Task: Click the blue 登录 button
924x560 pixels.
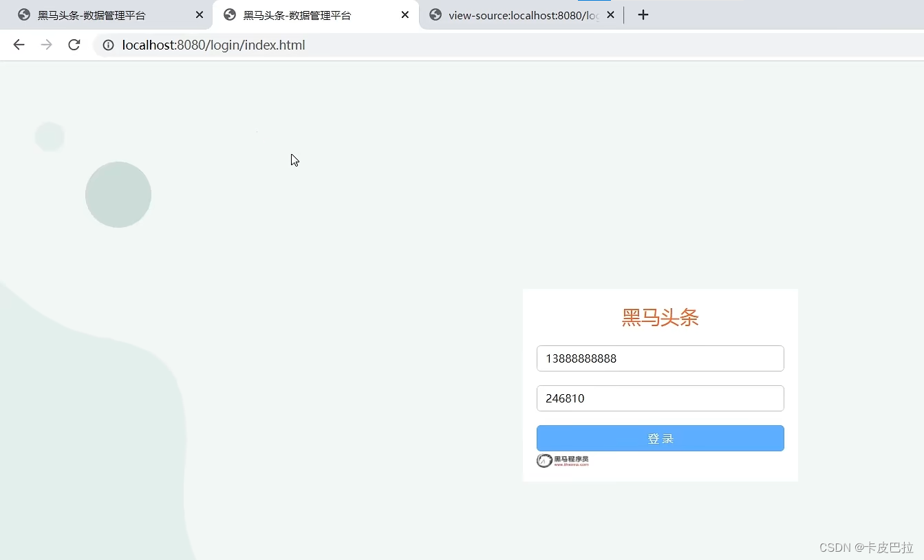Action: click(x=660, y=438)
